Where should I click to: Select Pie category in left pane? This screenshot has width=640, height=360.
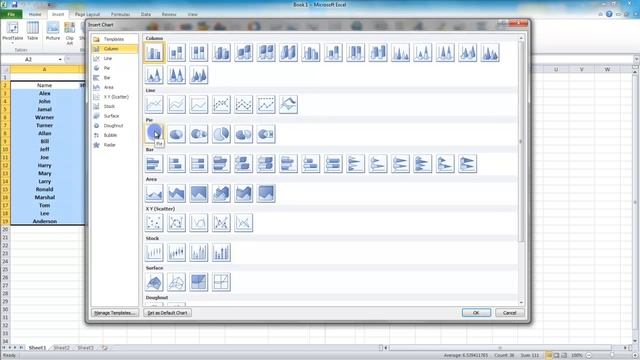[115, 68]
